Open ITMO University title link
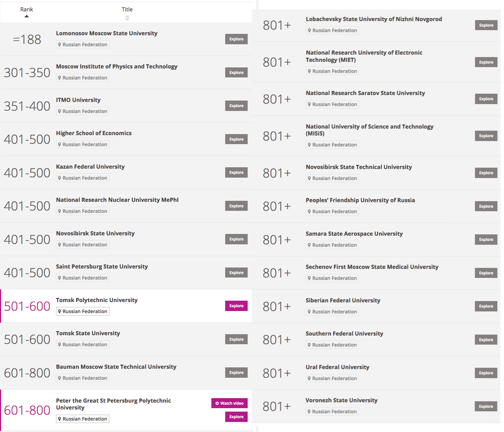Viewport: 504px width, 432px height. coord(78,100)
